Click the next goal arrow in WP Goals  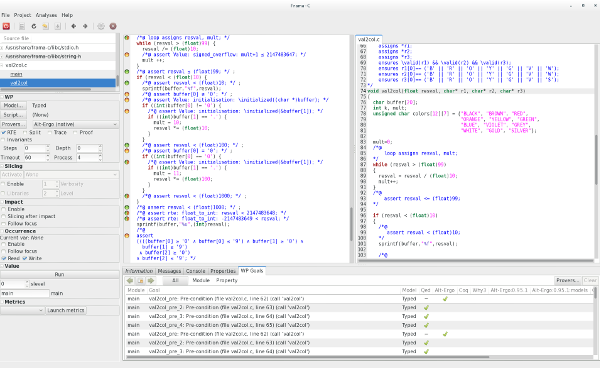click(x=151, y=280)
